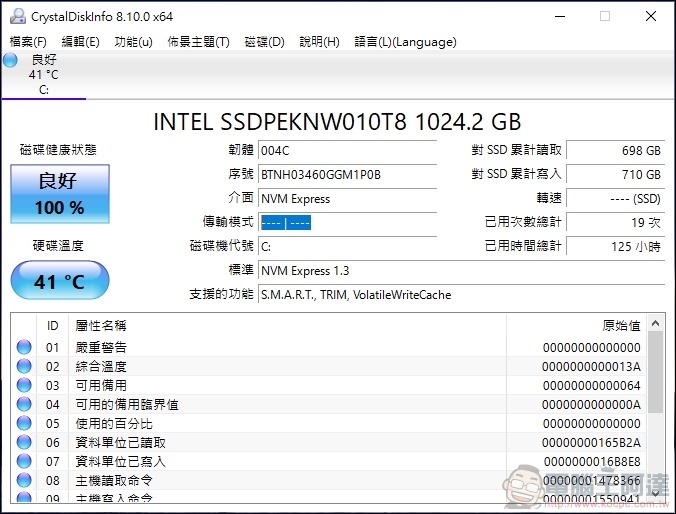Open the 語言(L)(Language) menu
676x514 pixels.
click(405, 42)
